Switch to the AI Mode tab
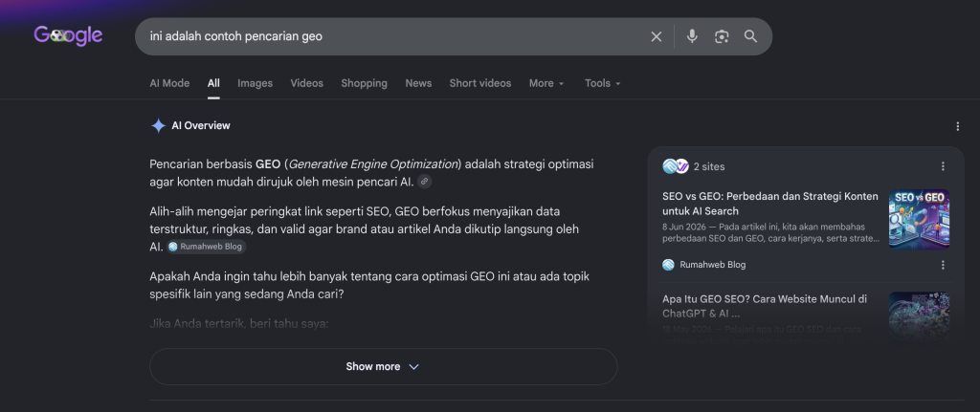 coord(169,83)
